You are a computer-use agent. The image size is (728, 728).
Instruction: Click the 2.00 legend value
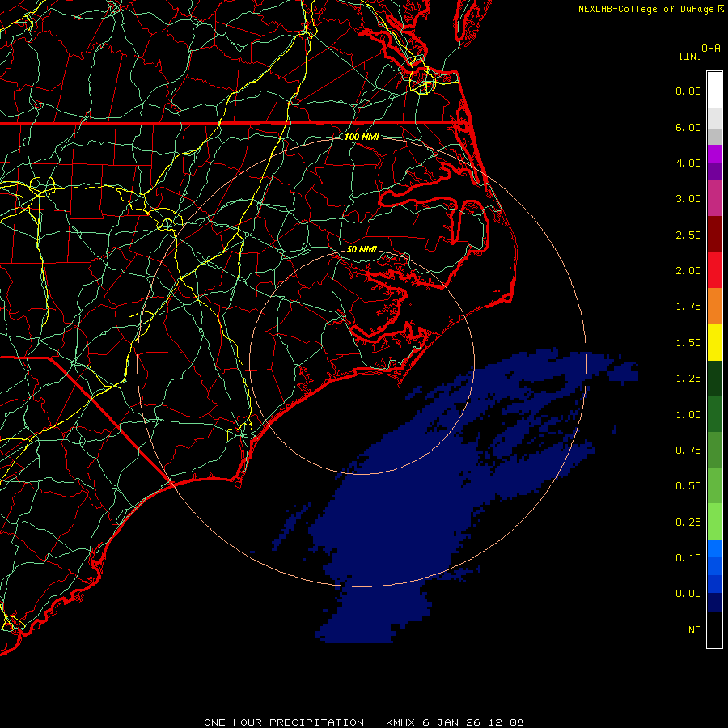(688, 271)
